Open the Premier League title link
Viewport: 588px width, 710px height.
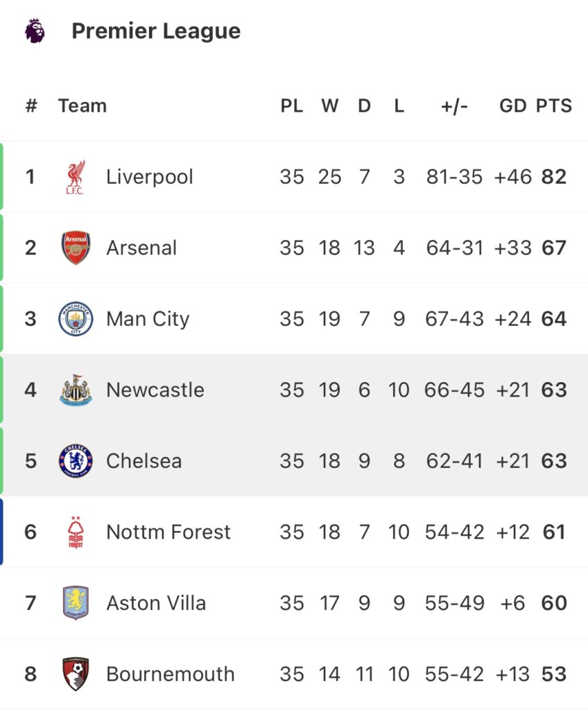(156, 31)
